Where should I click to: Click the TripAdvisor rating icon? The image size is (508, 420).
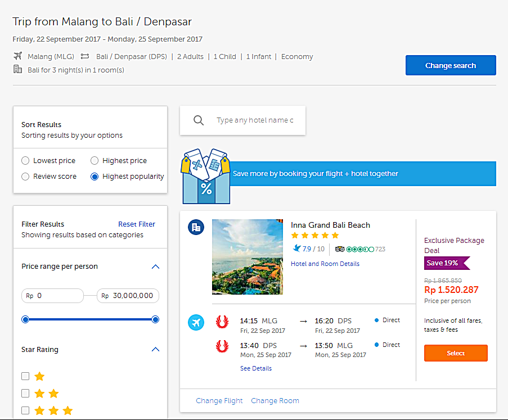pyautogui.click(x=340, y=249)
